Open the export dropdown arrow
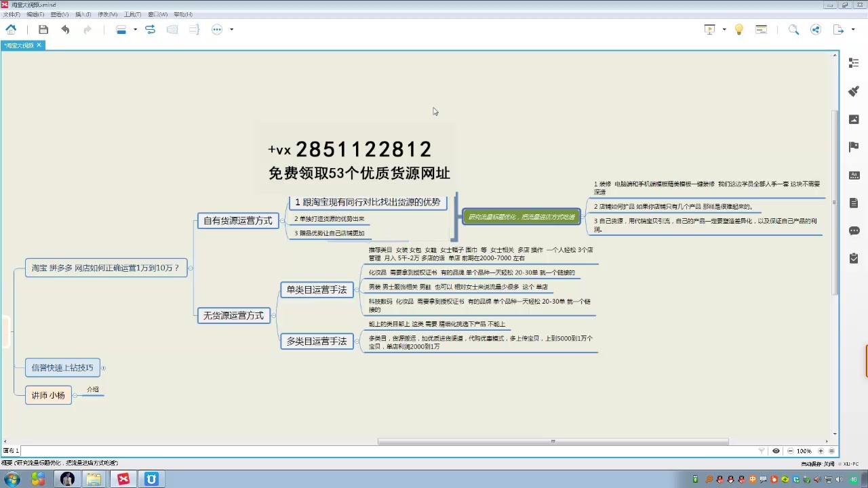 [853, 30]
